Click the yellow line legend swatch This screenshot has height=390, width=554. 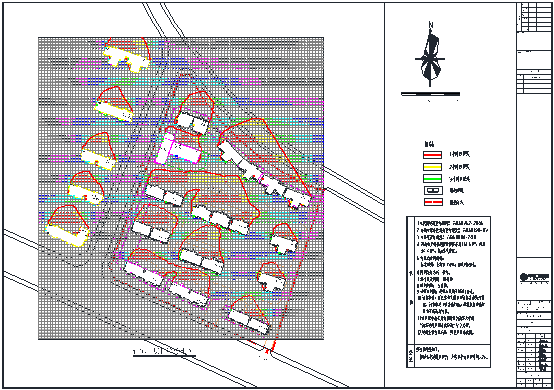pyautogui.click(x=432, y=167)
